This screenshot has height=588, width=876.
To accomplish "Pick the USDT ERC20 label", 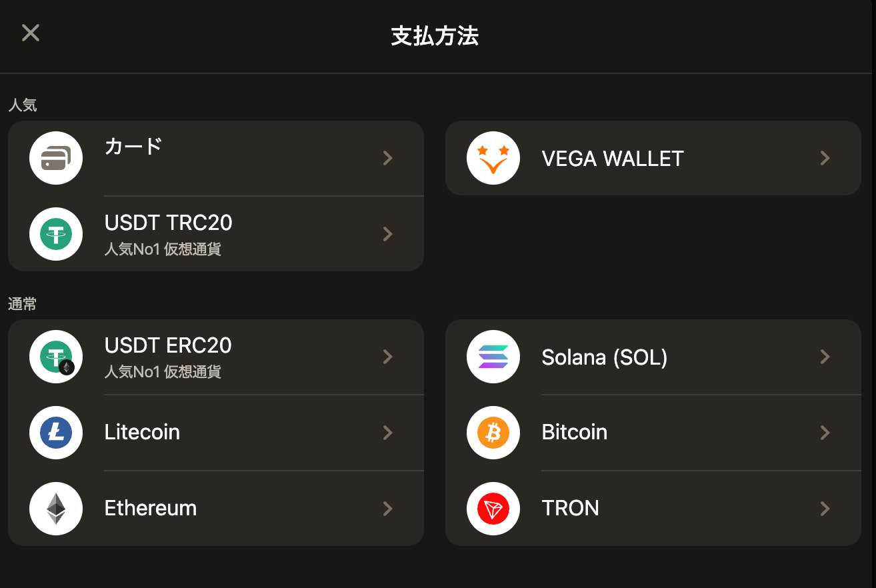I will pyautogui.click(x=168, y=345).
